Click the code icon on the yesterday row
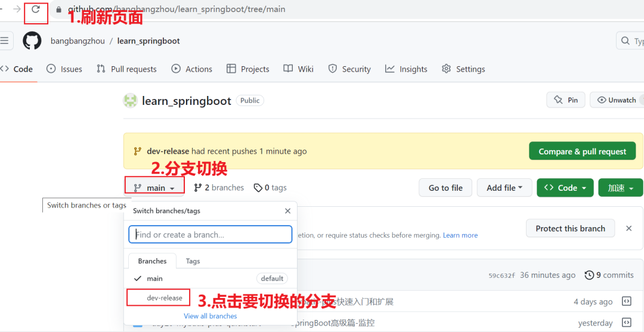 click(x=627, y=322)
